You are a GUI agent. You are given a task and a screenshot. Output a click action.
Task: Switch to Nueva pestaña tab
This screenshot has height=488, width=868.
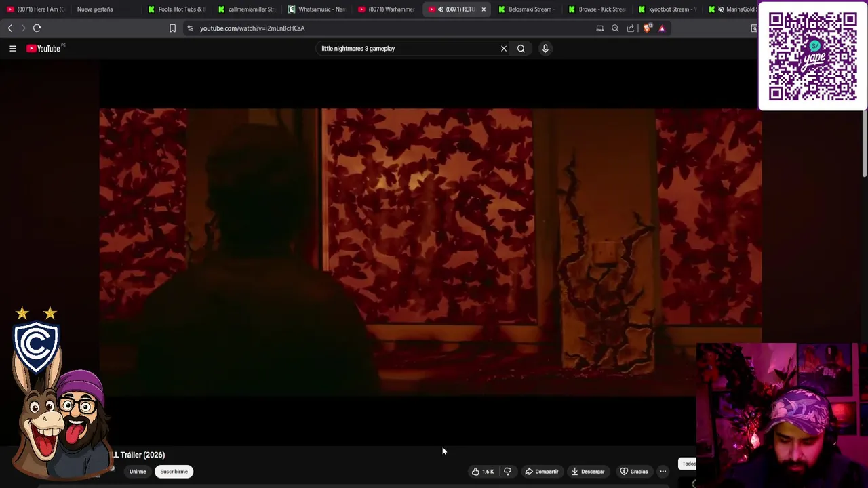pos(95,9)
